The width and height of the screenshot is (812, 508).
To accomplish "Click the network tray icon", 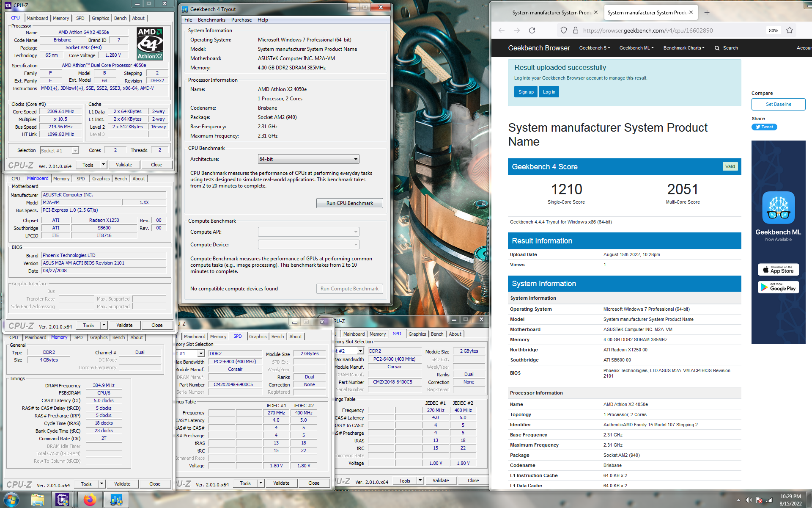I will click(x=769, y=500).
